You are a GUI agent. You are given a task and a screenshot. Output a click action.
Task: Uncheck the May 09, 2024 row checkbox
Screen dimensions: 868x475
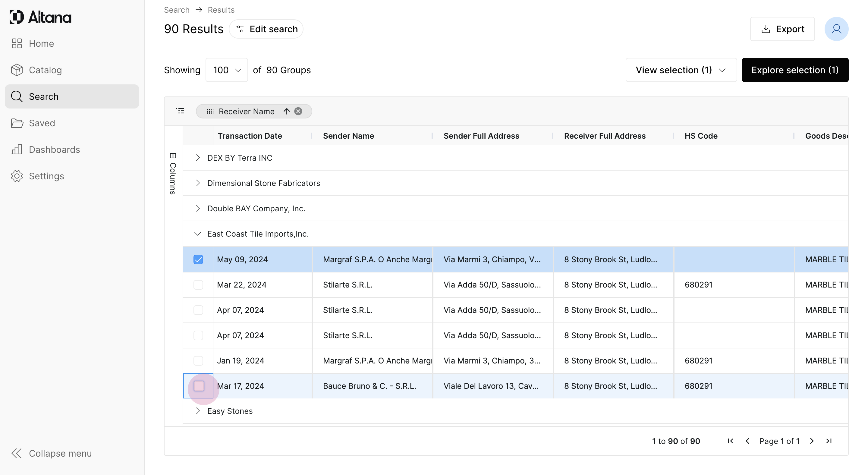pos(198,260)
